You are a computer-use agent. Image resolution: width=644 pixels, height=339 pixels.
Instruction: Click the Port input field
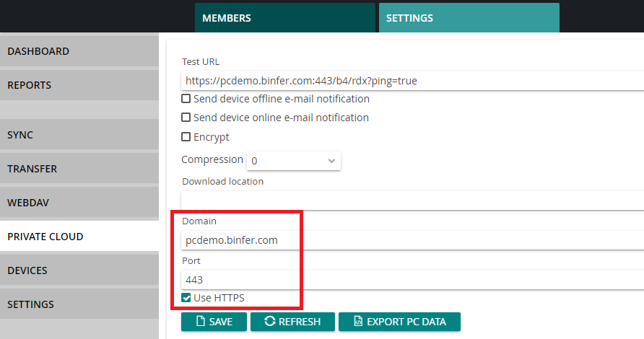click(x=412, y=280)
